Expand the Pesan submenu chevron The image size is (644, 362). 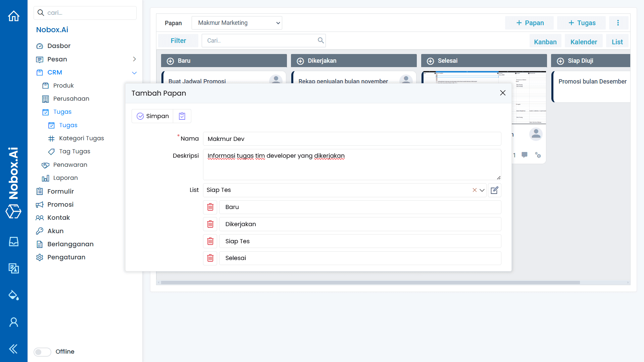[134, 59]
